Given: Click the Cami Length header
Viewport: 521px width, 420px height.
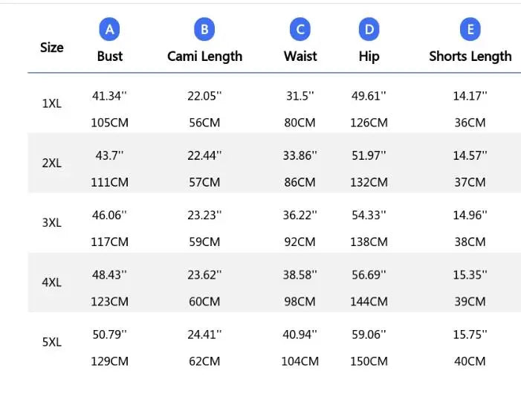Looking at the screenshot, I should tap(204, 56).
